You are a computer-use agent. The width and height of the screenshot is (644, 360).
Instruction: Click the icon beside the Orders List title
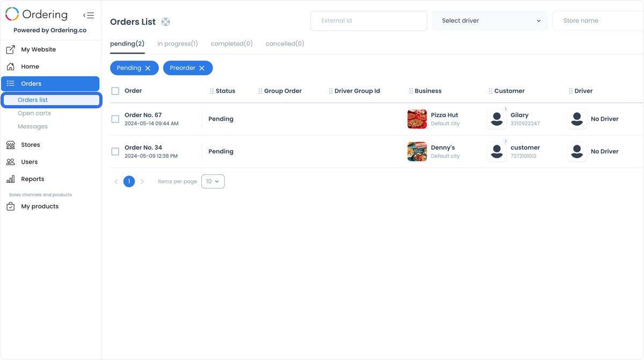(x=166, y=22)
